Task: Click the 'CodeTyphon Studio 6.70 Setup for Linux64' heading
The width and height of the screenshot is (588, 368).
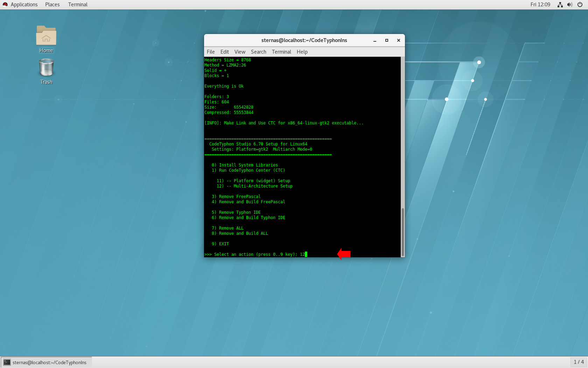Action: pos(258,144)
